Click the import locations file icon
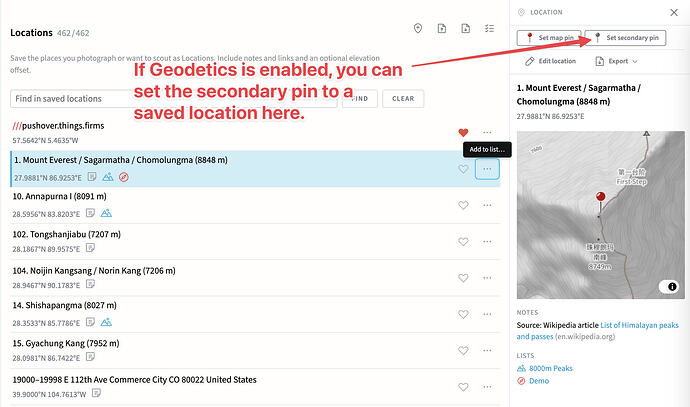Viewport: 690px width, 407px height. (442, 29)
